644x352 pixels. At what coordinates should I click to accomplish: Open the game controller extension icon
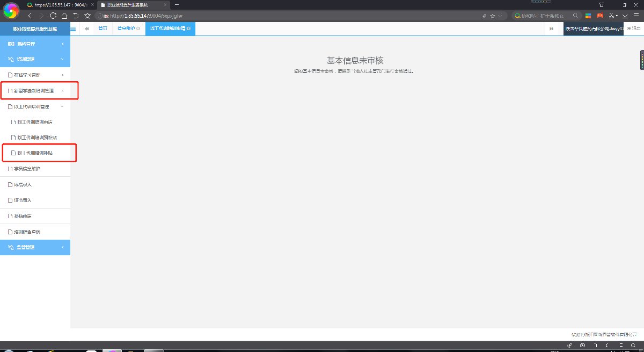[600, 16]
